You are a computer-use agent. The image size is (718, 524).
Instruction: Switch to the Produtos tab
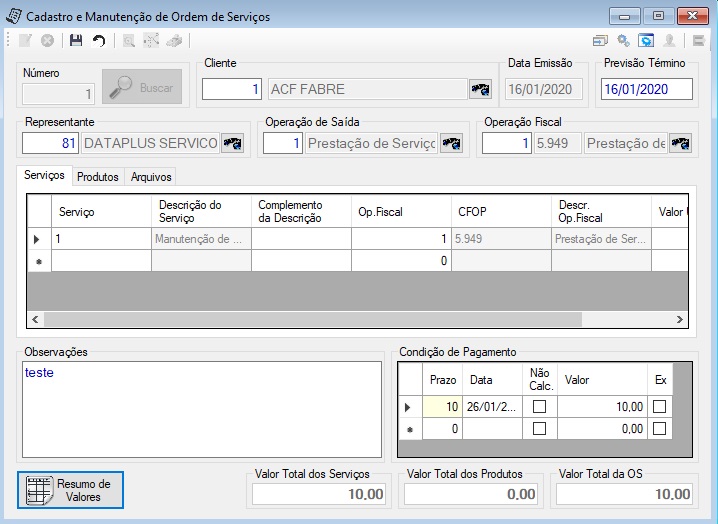[98, 177]
